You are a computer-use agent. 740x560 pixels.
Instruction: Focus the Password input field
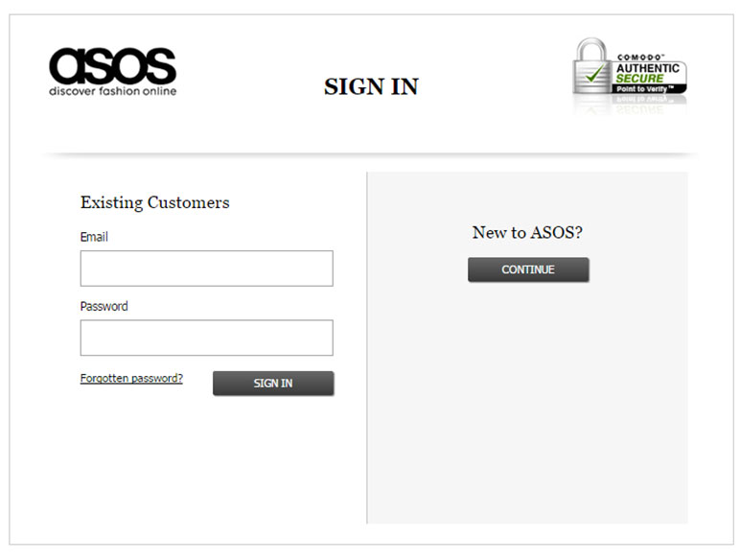point(207,338)
